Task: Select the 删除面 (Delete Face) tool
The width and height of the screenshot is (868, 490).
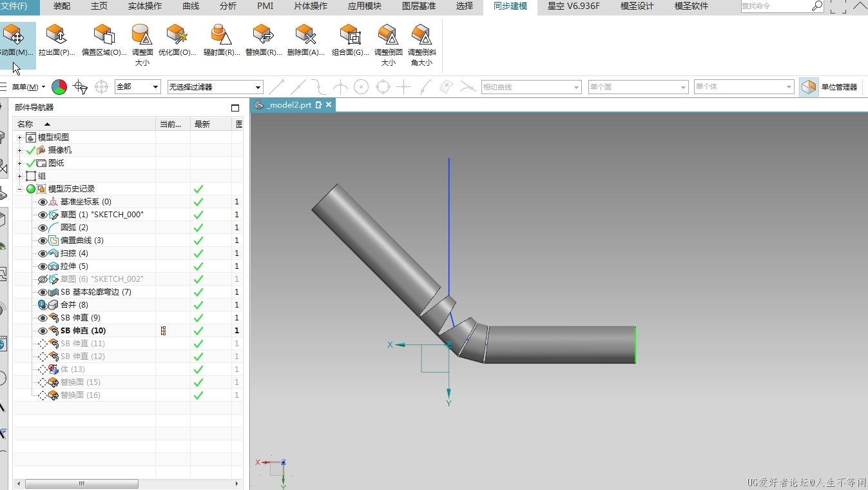Action: pos(305,41)
